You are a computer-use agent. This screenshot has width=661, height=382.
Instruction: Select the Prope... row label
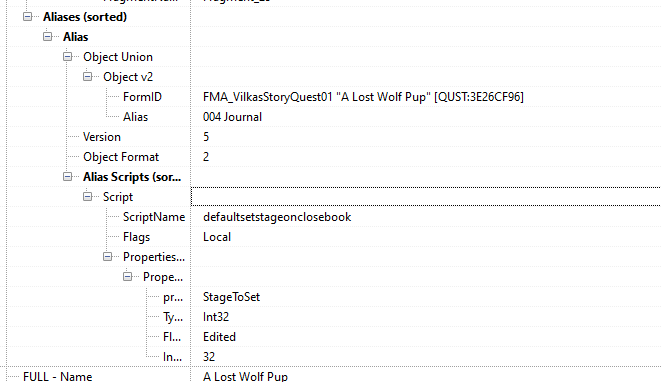(x=163, y=277)
